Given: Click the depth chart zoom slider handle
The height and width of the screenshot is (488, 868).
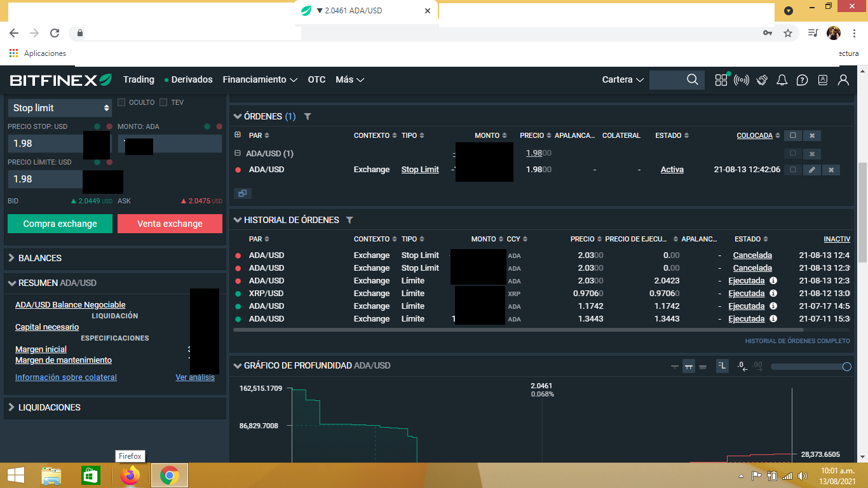Looking at the screenshot, I should (x=846, y=367).
